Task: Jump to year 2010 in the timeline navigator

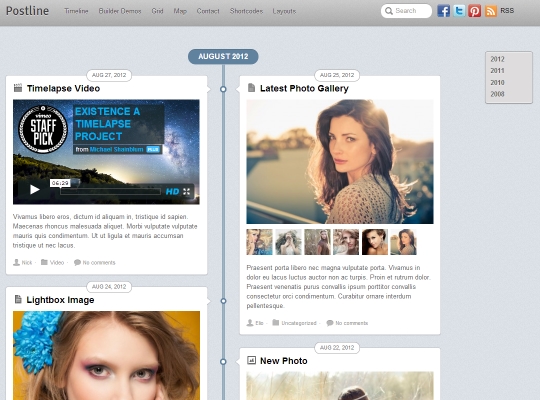Action: 497,82
